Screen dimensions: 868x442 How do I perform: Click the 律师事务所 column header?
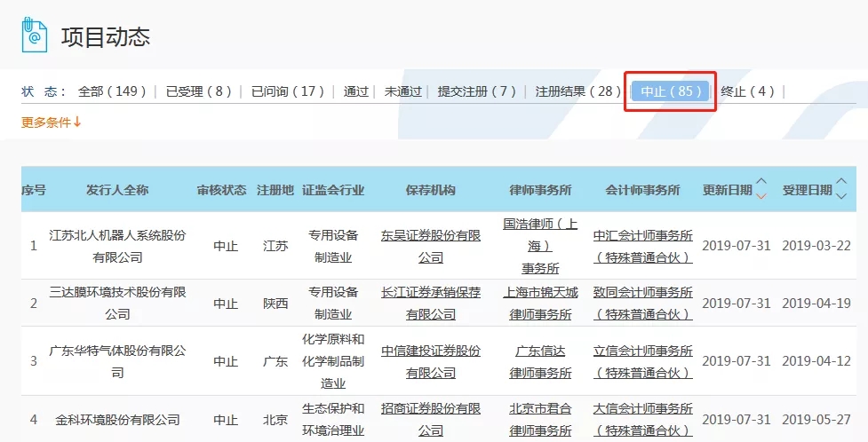coord(540,190)
